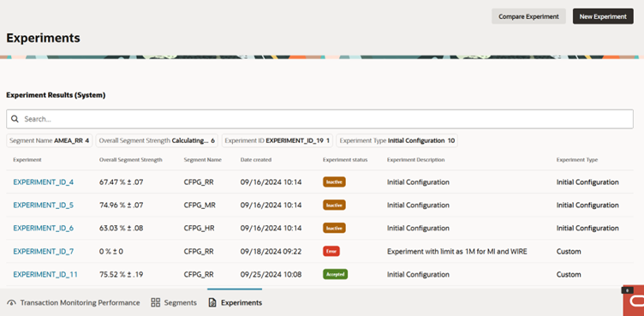Select the 0 % ± 0 strength value
The height and width of the screenshot is (316, 644).
click(x=111, y=252)
